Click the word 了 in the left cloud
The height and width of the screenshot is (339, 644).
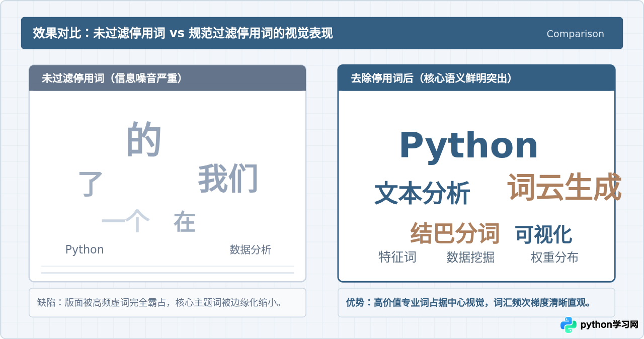point(91,183)
